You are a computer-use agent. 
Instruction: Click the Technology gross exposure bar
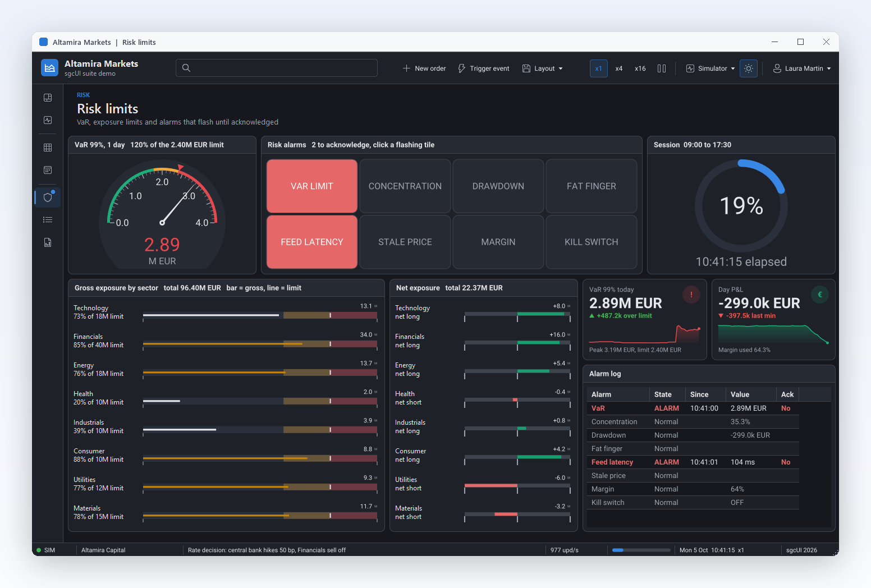click(x=260, y=315)
